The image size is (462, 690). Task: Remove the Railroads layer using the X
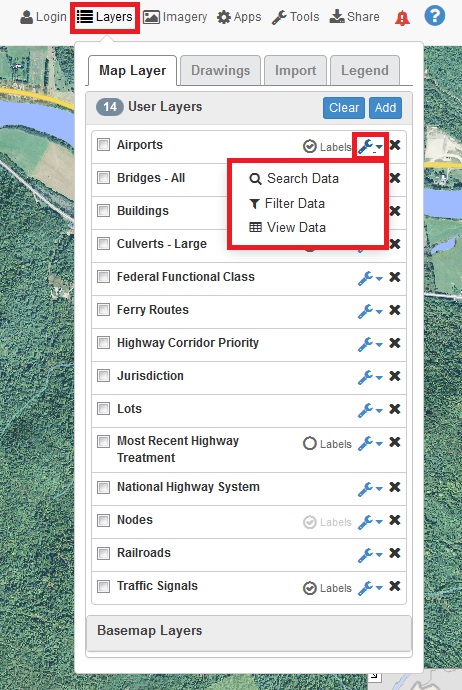point(395,553)
